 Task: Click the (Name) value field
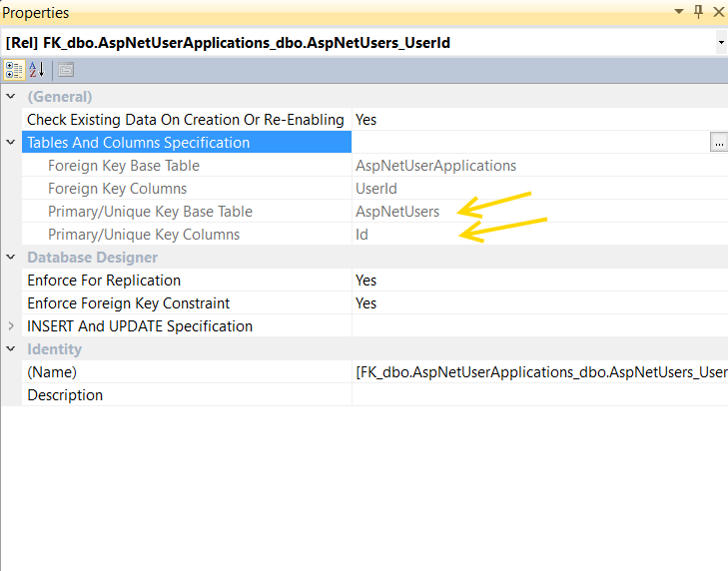[x=539, y=372]
